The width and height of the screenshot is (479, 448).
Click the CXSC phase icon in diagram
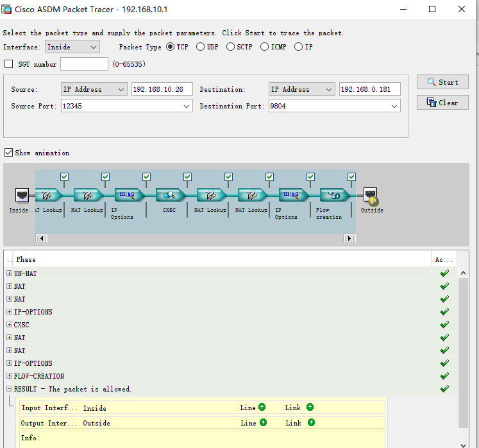(x=170, y=194)
